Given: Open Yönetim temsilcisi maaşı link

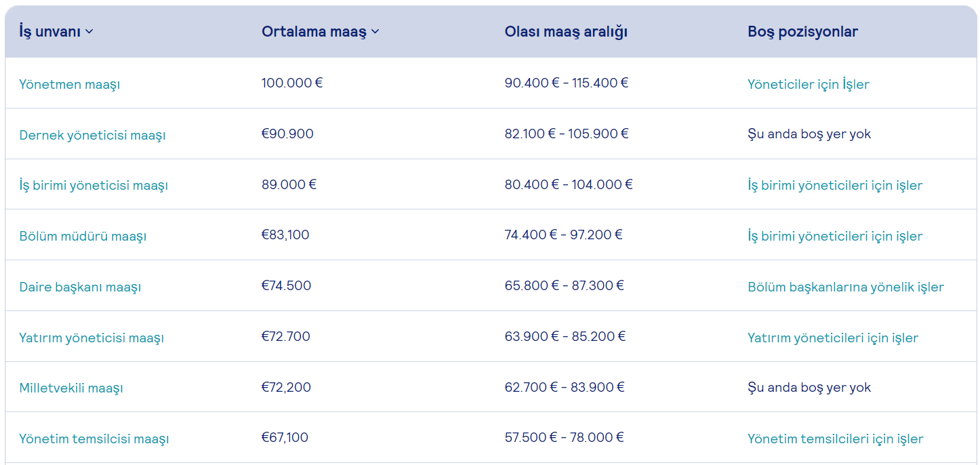Looking at the screenshot, I should 94,439.
